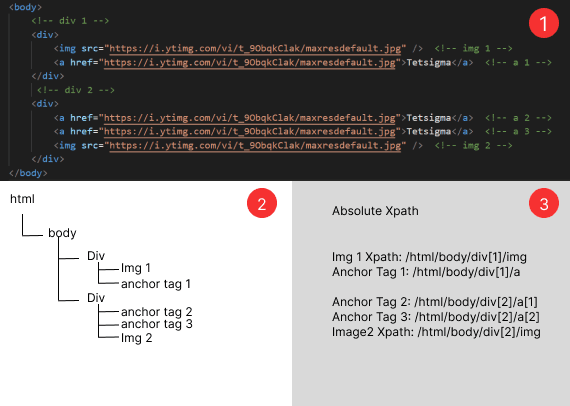Select 'Tetsigma' text on the 'a 3' line
Screen dimensions: 570x406
click(x=429, y=132)
